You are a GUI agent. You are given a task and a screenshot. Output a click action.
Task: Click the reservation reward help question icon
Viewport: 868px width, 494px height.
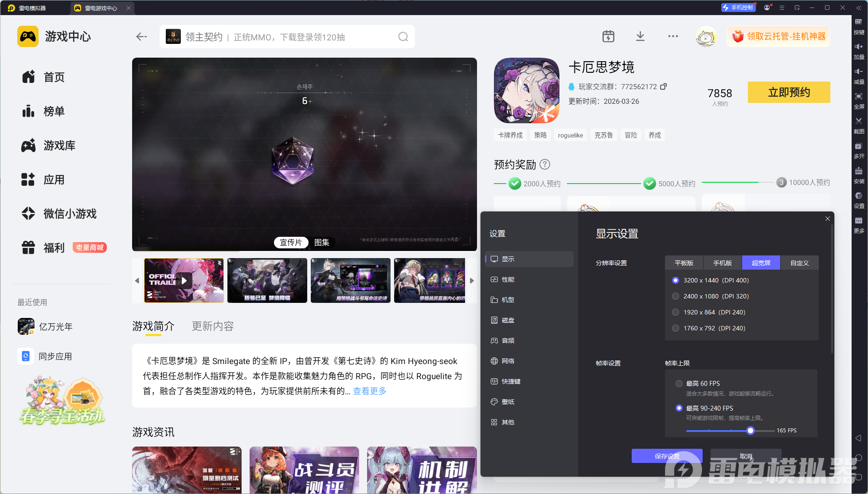(x=545, y=165)
